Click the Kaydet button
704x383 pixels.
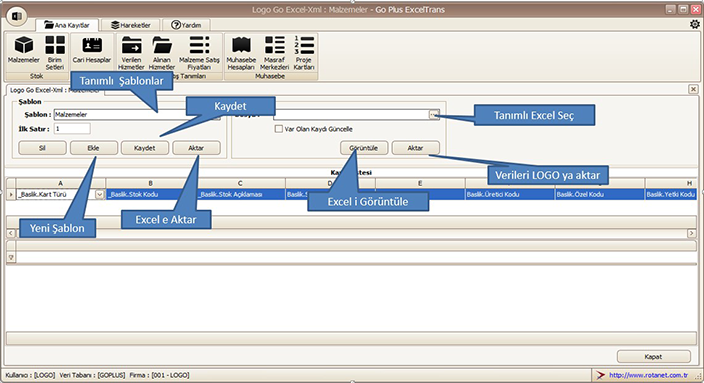coord(145,148)
